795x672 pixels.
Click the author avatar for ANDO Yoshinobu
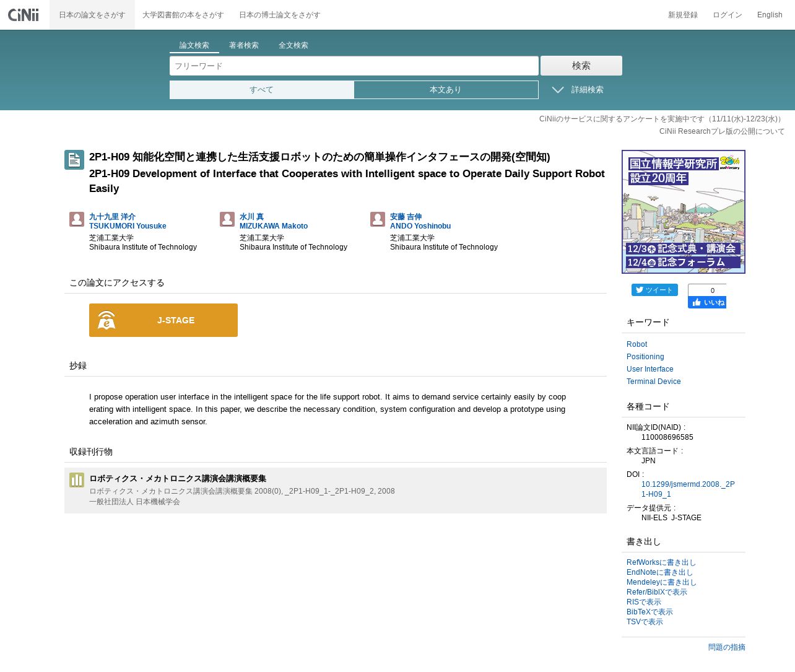coord(378,219)
